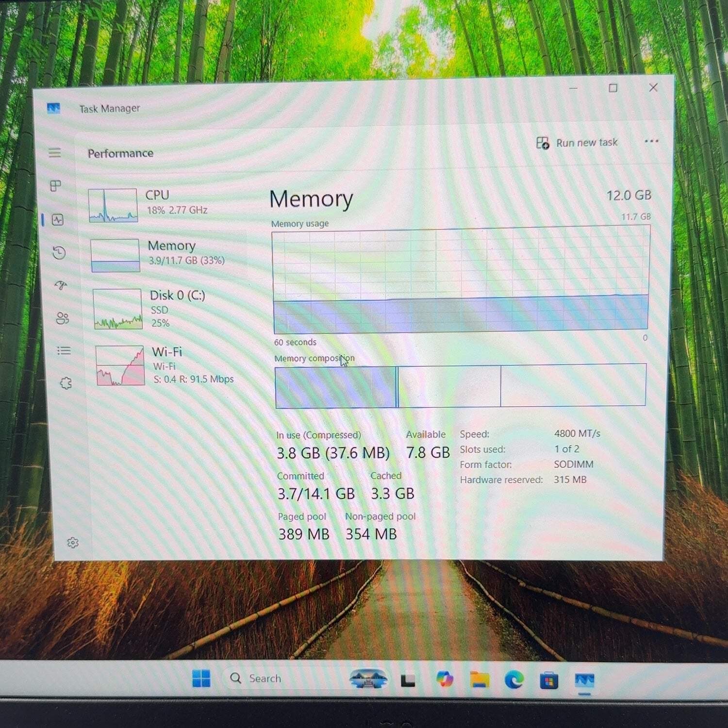The image size is (728, 728).
Task: Open Task Manager settings gear
Action: 73,543
